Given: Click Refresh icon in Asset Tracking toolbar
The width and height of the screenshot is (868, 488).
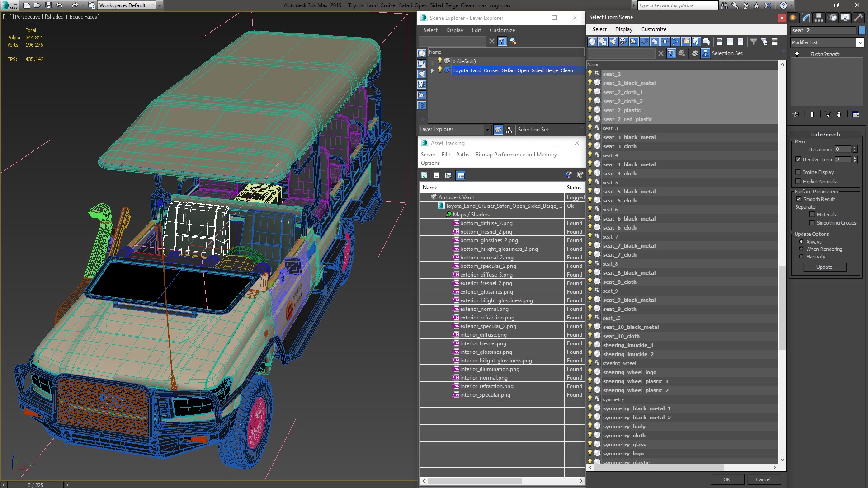Looking at the screenshot, I should coord(424,175).
